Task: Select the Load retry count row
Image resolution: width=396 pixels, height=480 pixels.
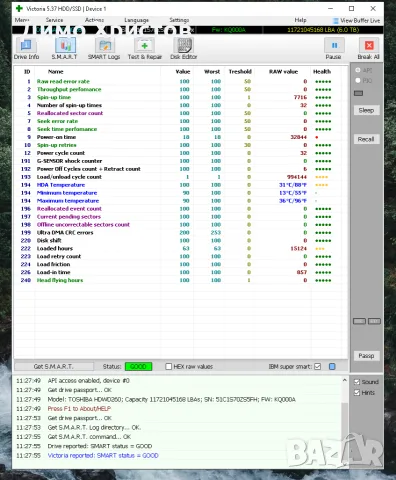Action: point(180,256)
